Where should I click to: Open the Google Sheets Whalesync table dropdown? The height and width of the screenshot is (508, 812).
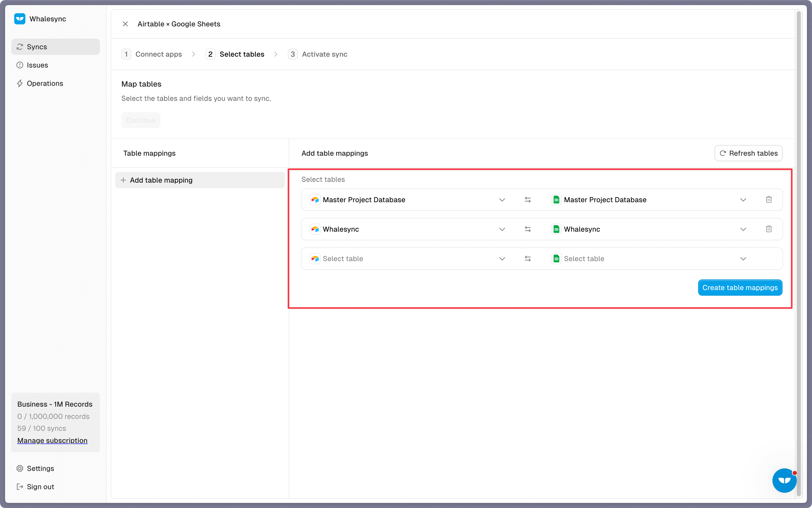[649, 229]
